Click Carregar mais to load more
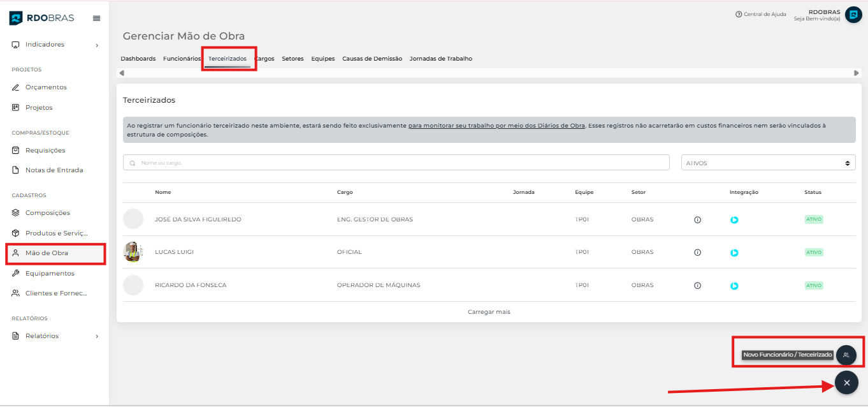The image size is (868, 407). tap(489, 312)
